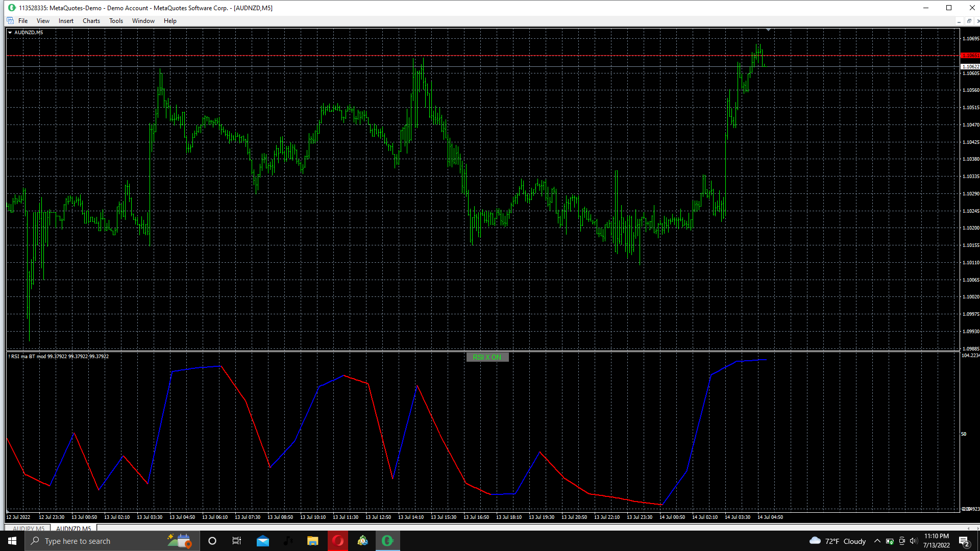Open the MetaTrader 4 taskbar icon with gold coins

(x=363, y=541)
